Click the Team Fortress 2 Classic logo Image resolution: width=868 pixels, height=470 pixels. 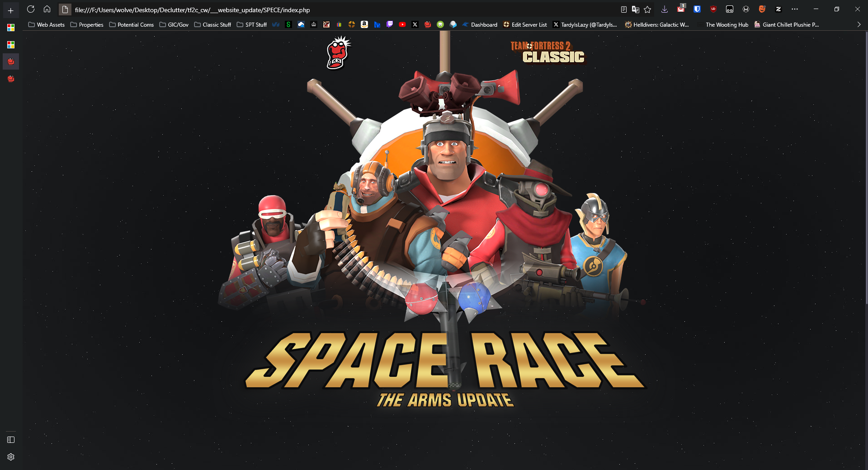pos(547,52)
